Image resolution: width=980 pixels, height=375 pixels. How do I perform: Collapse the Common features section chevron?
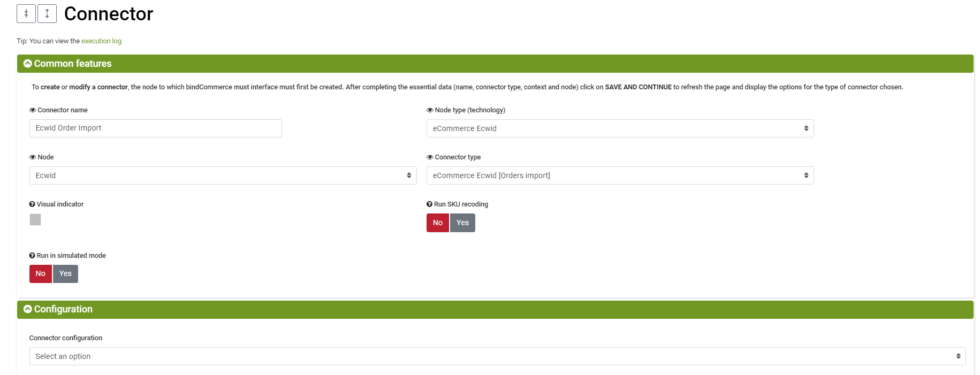tap(28, 64)
